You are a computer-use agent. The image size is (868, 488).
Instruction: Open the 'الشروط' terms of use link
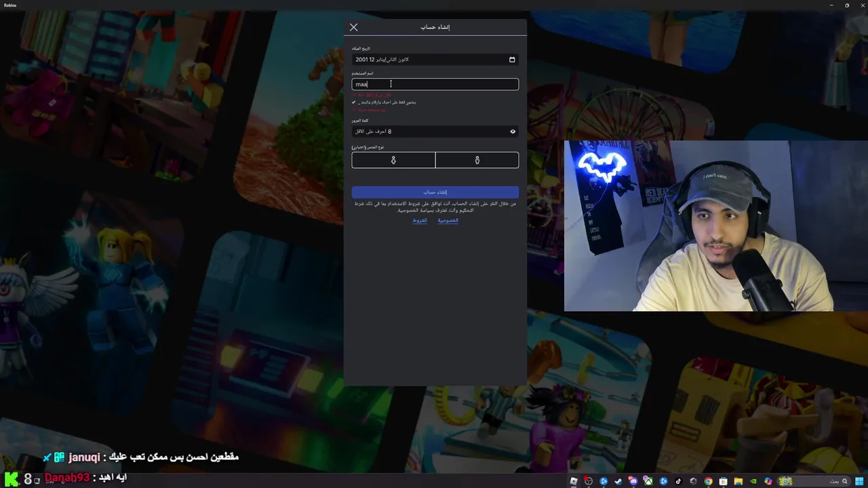[x=420, y=220]
